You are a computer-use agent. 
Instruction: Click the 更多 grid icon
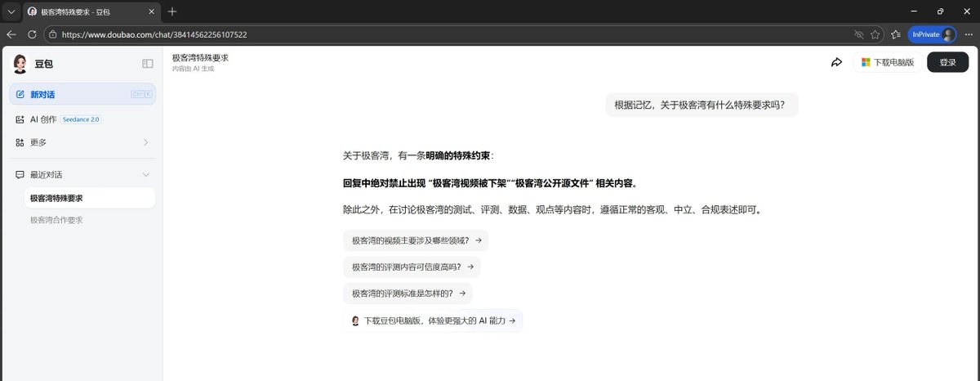[20, 142]
